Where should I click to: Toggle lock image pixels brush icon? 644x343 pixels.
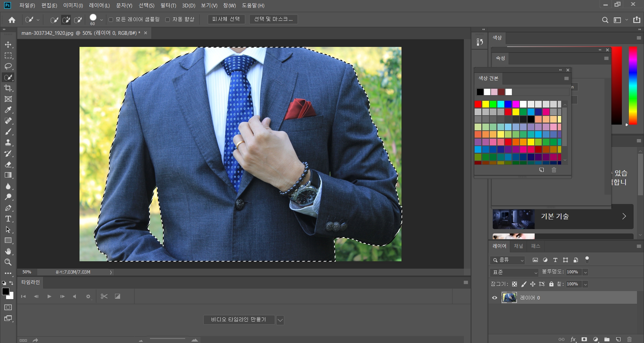(524, 284)
